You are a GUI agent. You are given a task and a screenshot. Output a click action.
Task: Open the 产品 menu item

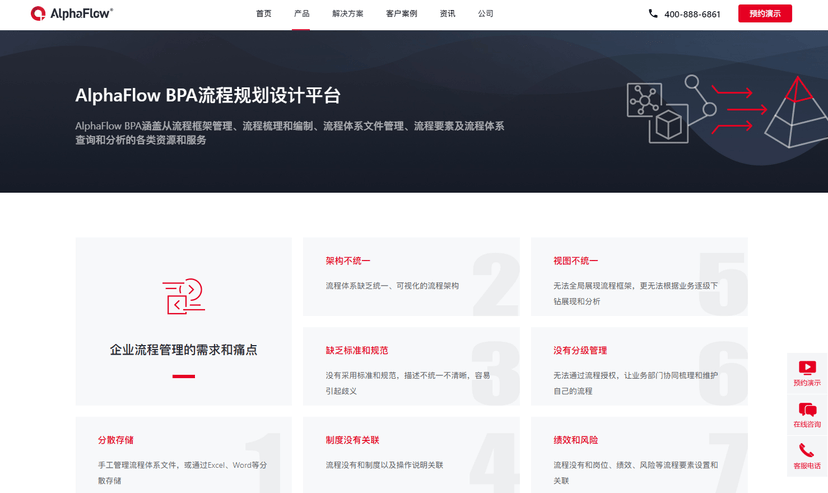pos(302,14)
